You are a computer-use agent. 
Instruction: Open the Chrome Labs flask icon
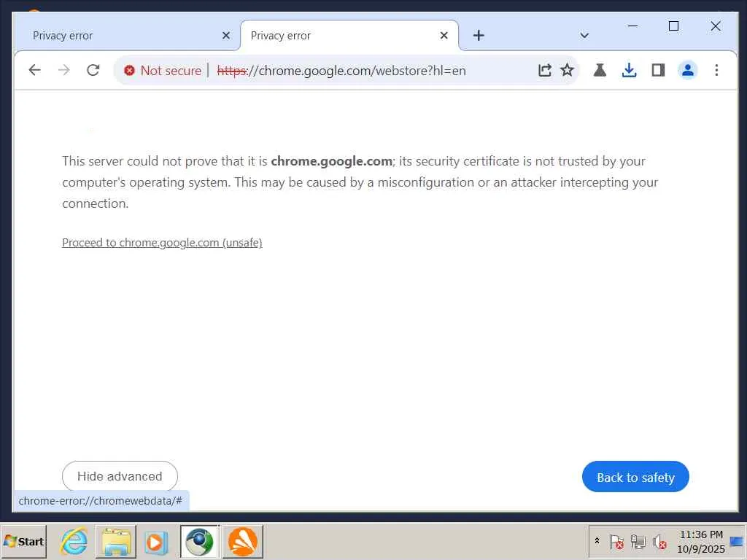(x=600, y=71)
